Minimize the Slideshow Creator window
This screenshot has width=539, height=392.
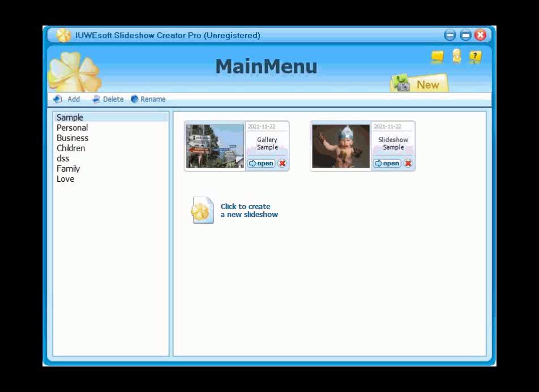pyautogui.click(x=450, y=35)
